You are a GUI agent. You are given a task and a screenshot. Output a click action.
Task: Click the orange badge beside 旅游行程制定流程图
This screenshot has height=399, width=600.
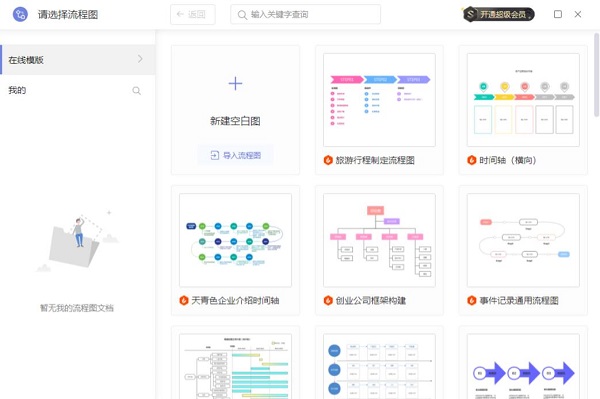coord(328,160)
